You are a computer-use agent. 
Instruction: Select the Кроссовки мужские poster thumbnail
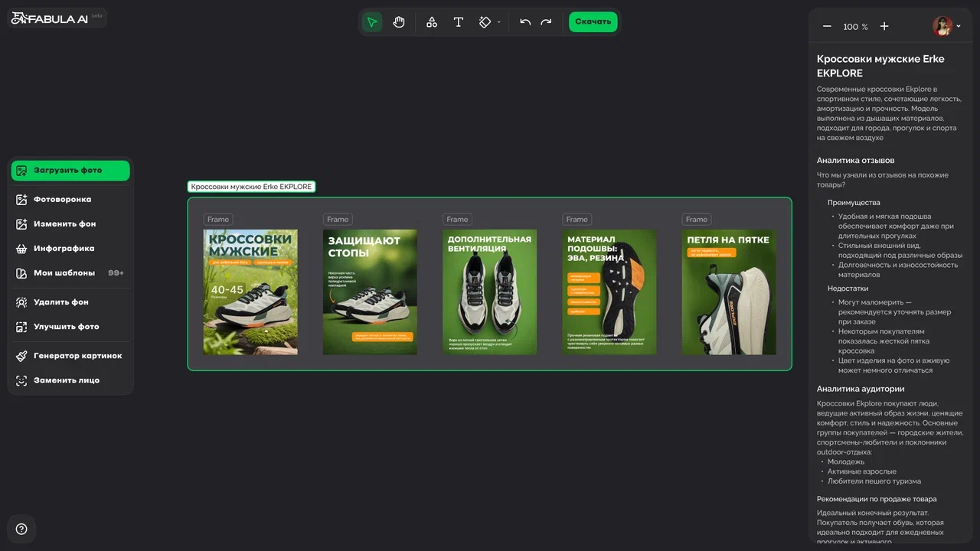tap(250, 292)
